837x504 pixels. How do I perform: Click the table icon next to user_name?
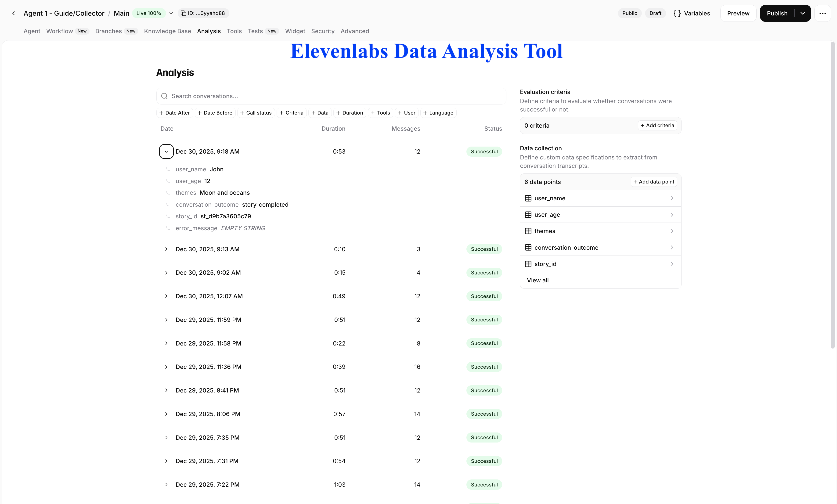click(x=528, y=198)
